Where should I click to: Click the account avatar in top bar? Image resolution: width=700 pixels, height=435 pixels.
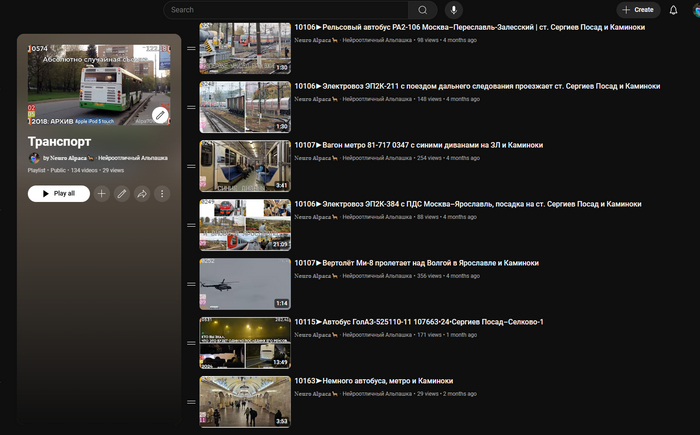coord(696,10)
